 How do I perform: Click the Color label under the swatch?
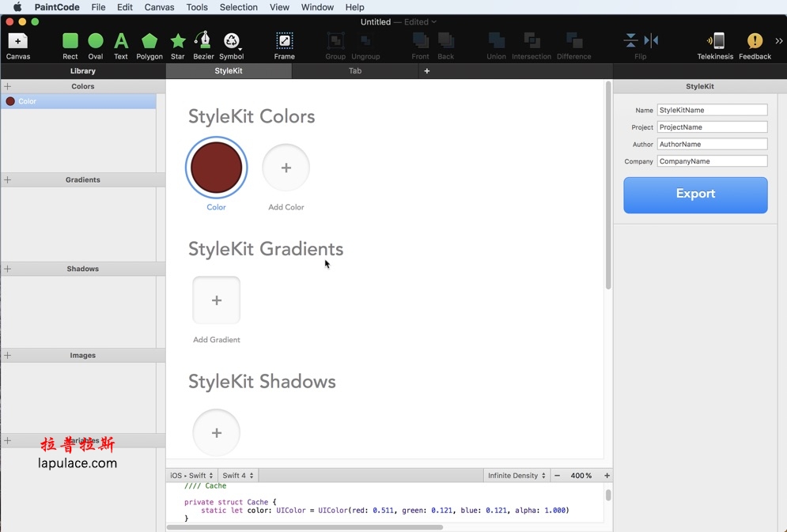216,207
